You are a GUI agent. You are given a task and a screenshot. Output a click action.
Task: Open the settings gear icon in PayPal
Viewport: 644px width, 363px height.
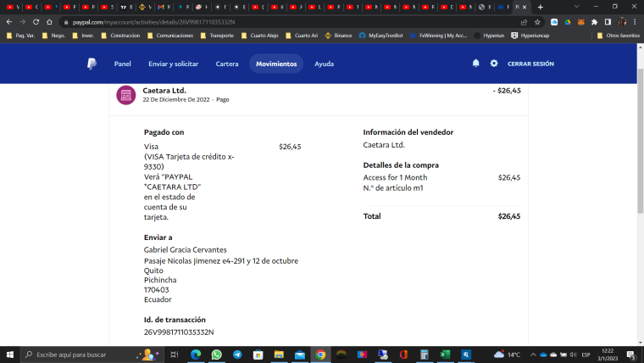point(494,64)
